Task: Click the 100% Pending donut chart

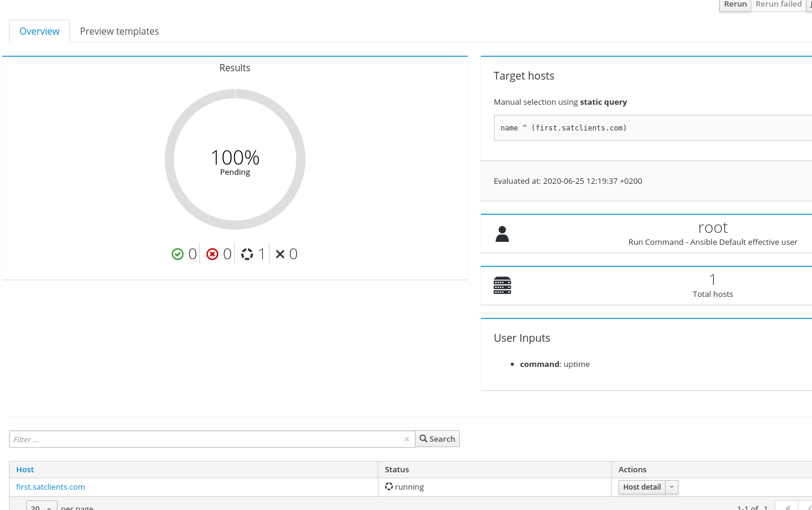Action: pyautogui.click(x=235, y=159)
